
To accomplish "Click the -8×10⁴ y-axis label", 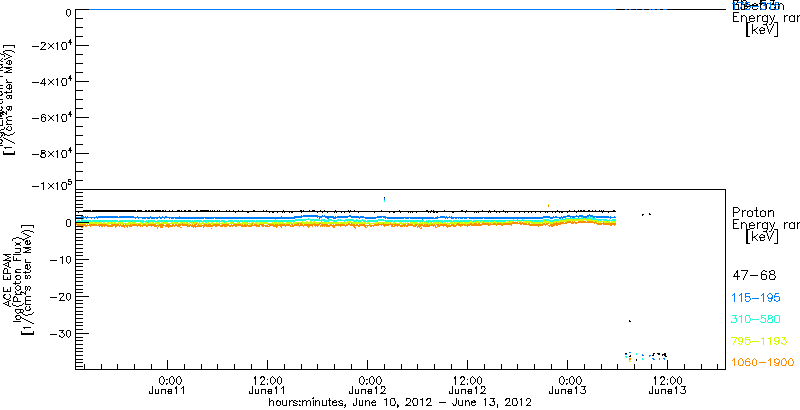I will pyautogui.click(x=51, y=154).
